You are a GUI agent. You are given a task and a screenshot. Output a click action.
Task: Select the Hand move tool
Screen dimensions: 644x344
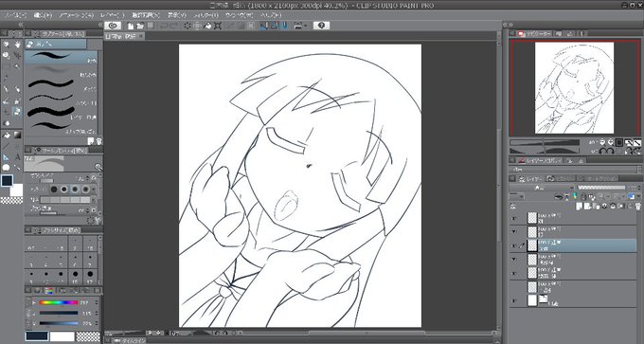(17, 45)
